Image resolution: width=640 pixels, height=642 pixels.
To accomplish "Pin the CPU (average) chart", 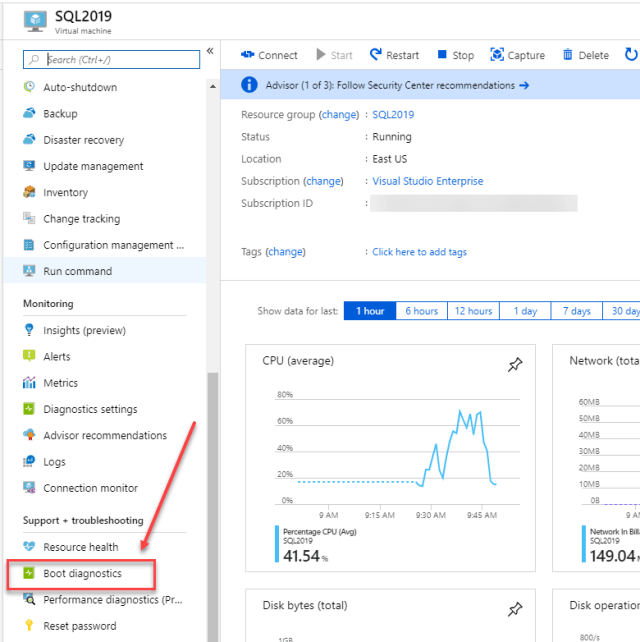I will pyautogui.click(x=515, y=364).
